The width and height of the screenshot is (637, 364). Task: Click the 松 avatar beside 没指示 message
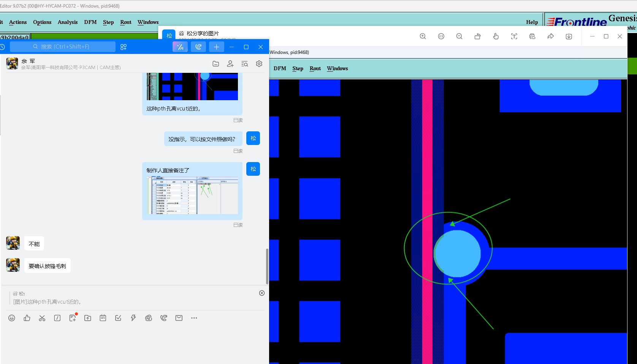(x=253, y=138)
